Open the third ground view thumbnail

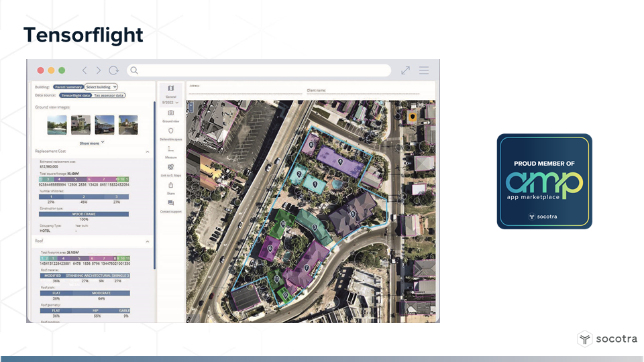tap(105, 125)
